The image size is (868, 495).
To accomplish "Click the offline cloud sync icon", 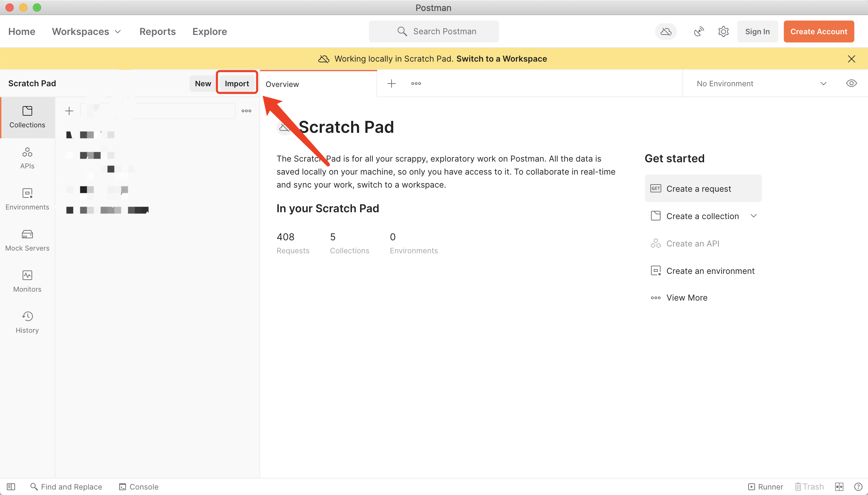I will (666, 31).
